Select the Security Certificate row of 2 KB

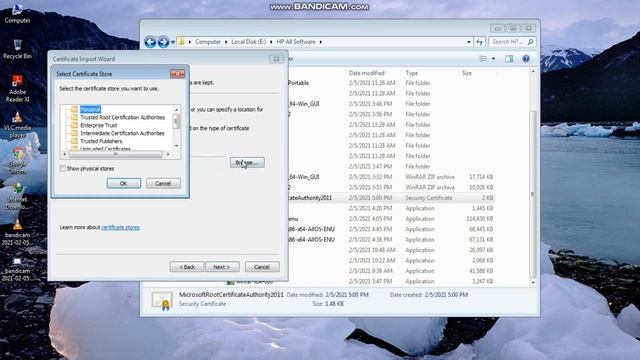(391, 198)
